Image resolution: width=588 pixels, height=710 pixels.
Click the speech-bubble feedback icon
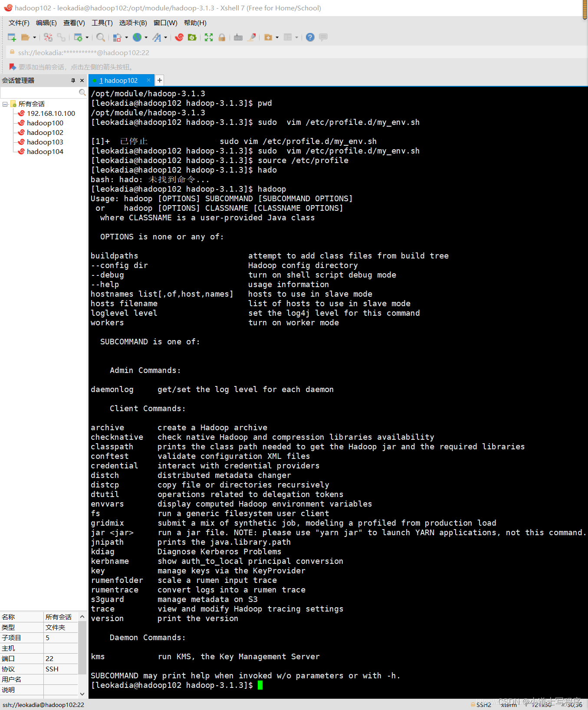pos(323,37)
